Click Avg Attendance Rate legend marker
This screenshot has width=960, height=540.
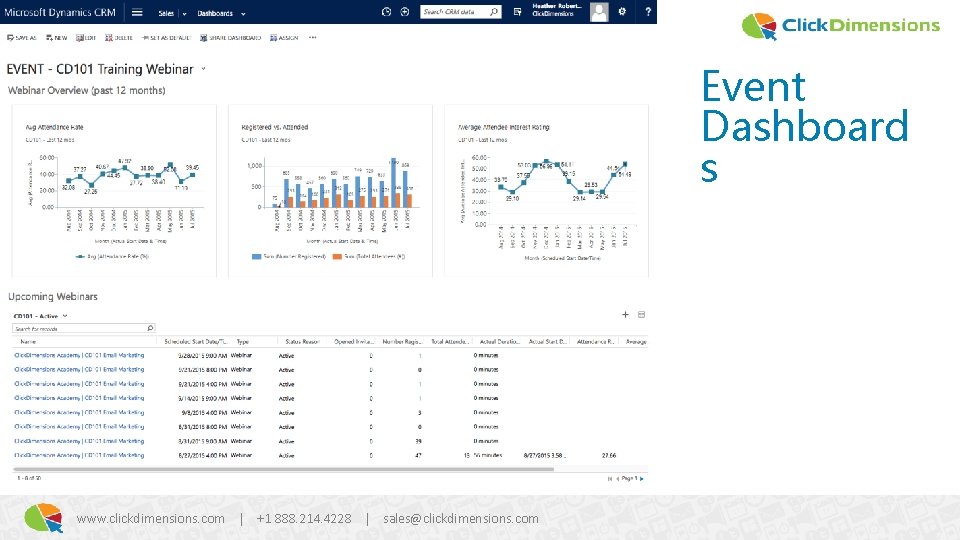click(80, 257)
